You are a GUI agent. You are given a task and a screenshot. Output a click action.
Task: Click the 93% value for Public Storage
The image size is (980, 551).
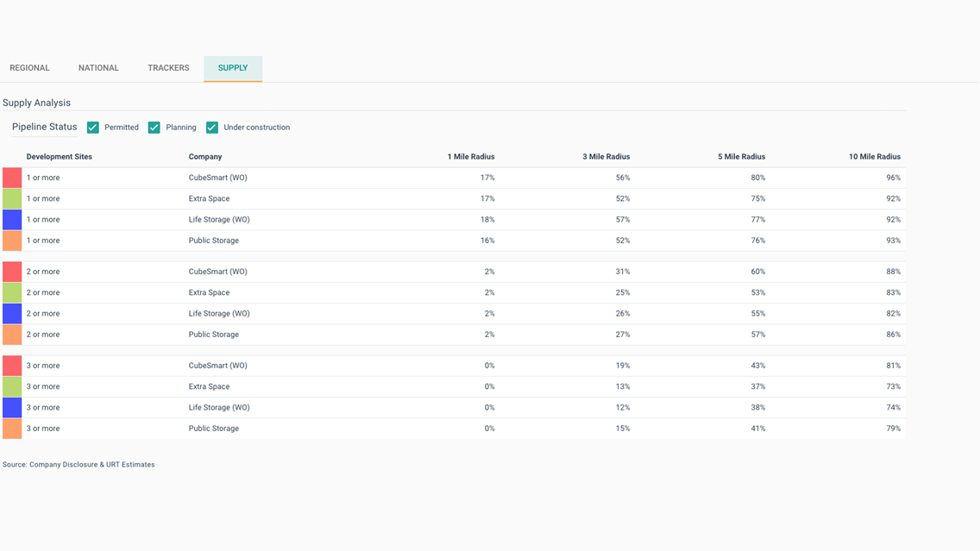(x=893, y=241)
